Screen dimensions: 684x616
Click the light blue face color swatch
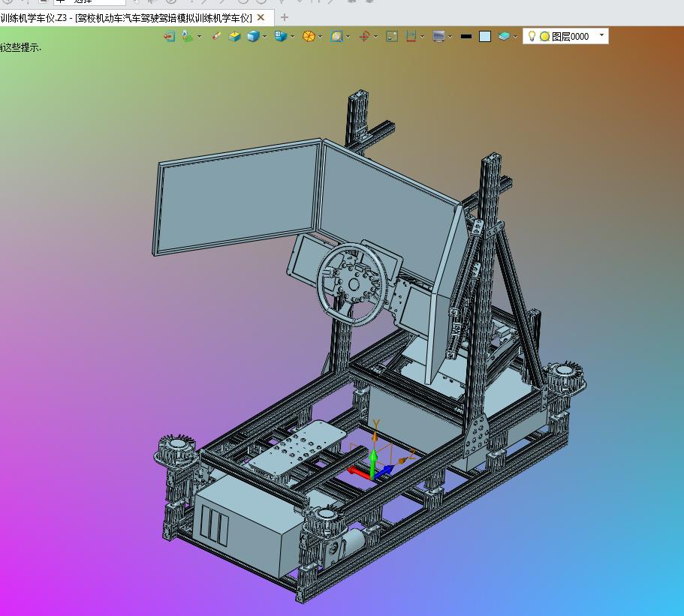pos(485,37)
